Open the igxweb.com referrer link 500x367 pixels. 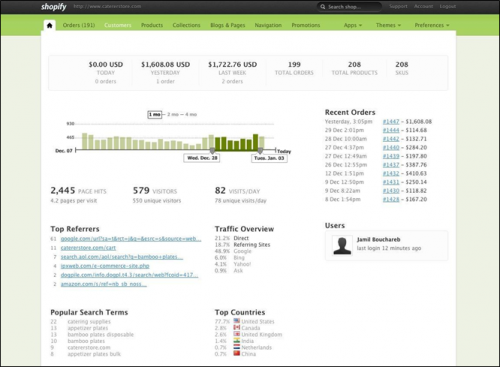pos(105,266)
